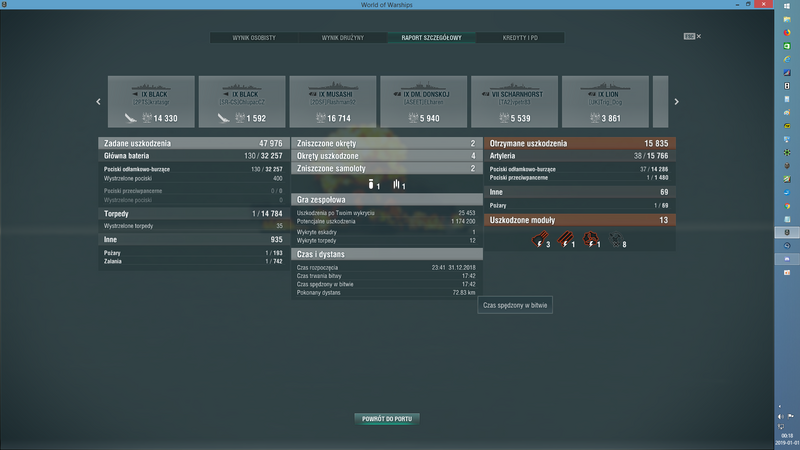Click the grey module icon with count 8
Viewport: 800px width, 450px height.
[x=616, y=238]
